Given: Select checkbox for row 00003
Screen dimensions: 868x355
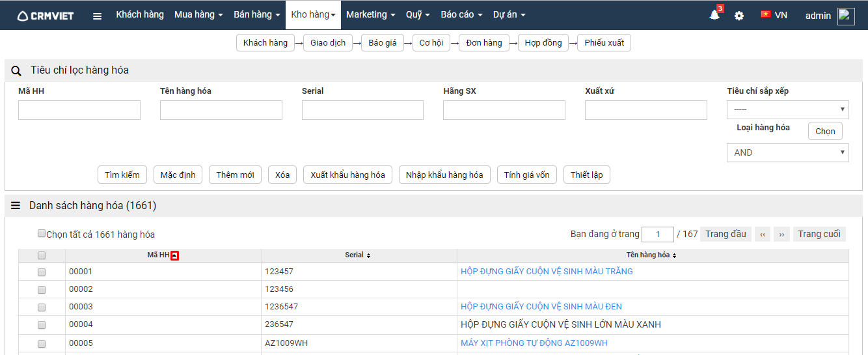Looking at the screenshot, I should coord(42,307).
